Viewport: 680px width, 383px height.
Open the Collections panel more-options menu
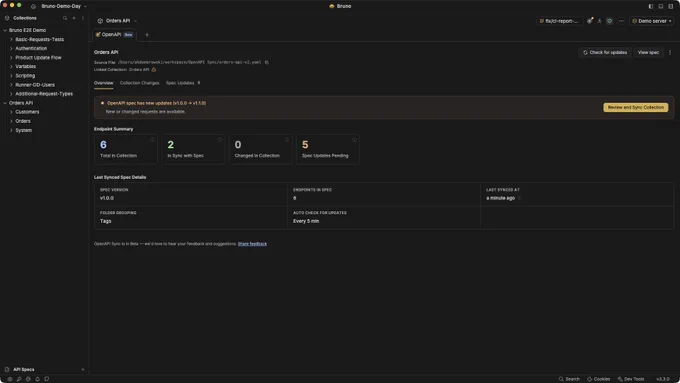(x=83, y=18)
